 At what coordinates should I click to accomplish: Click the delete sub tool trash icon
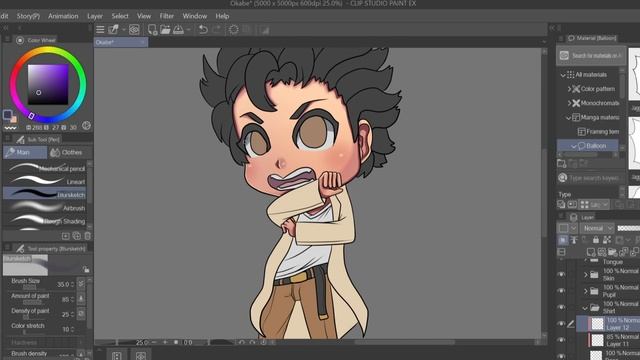pyautogui.click(x=88, y=236)
